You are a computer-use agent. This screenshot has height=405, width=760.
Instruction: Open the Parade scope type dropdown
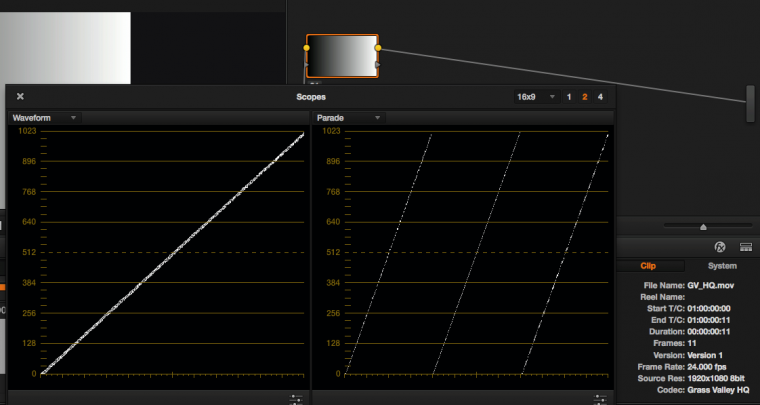click(348, 118)
